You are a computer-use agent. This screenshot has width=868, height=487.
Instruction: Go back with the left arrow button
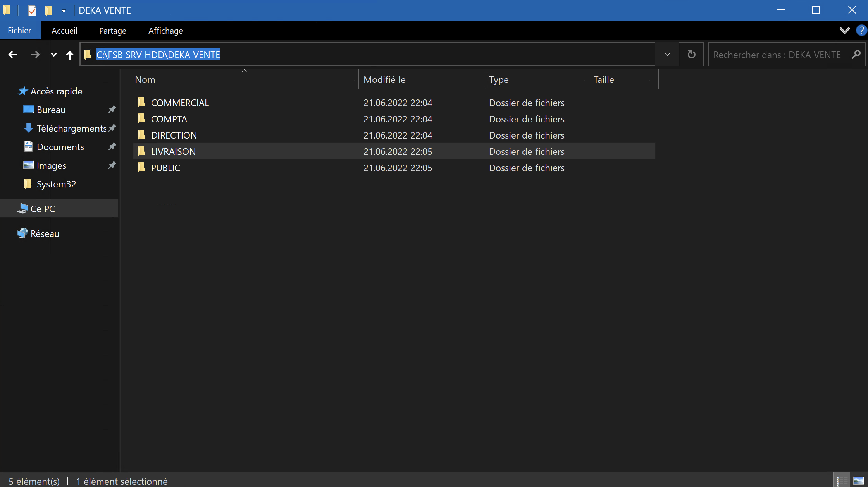[x=13, y=55]
